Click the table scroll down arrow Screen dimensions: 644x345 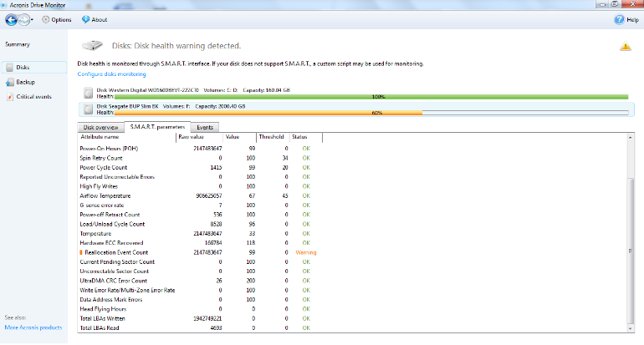click(630, 328)
